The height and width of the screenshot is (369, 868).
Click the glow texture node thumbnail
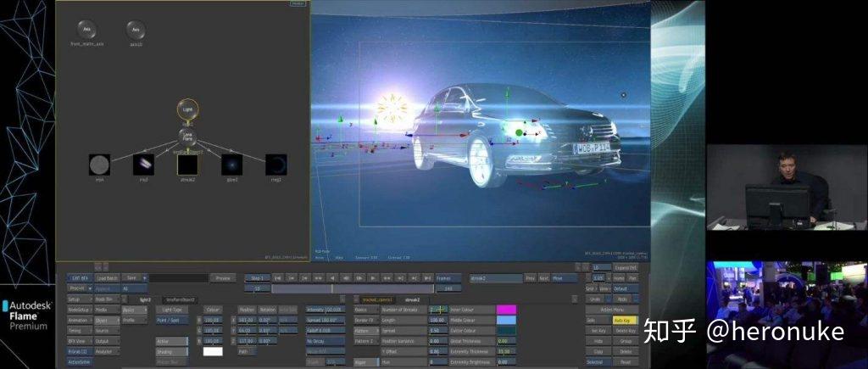(x=232, y=165)
